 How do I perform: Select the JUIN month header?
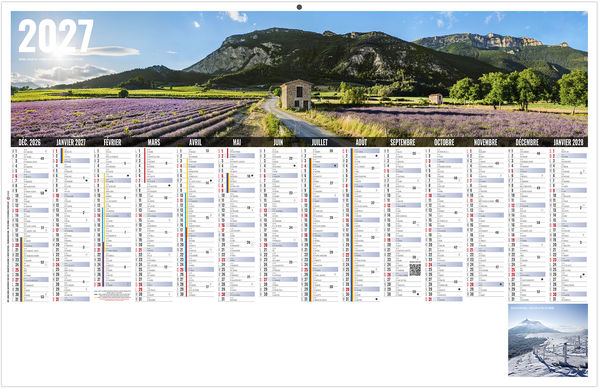[278, 142]
